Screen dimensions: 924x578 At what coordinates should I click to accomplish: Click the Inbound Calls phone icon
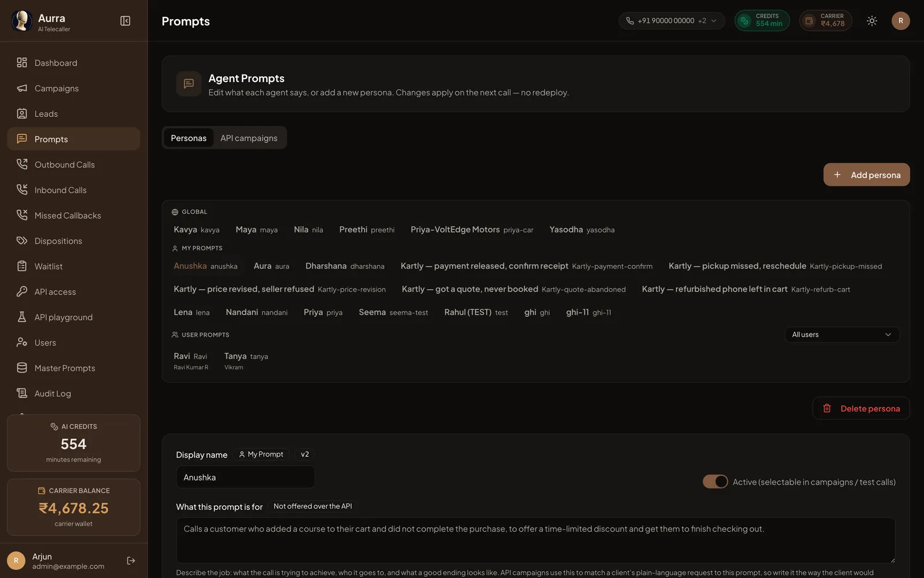22,190
